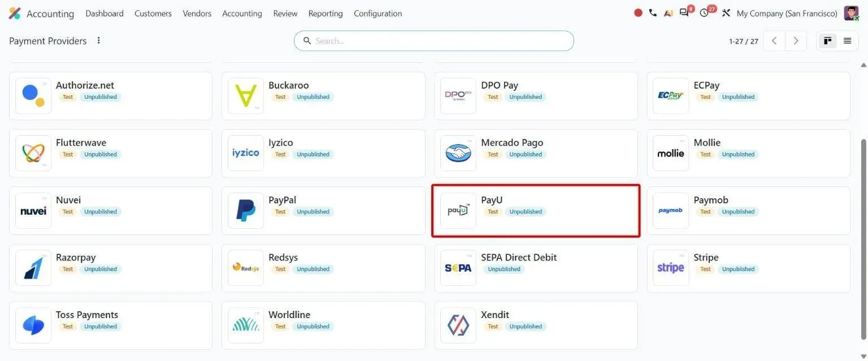Click the red recording status dot

coord(638,13)
